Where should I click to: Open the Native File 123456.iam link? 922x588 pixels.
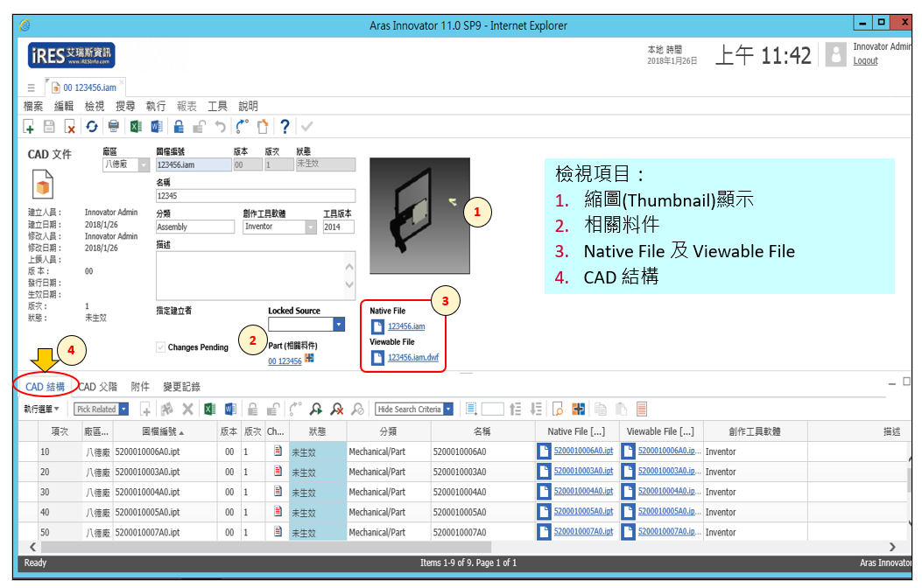[406, 326]
